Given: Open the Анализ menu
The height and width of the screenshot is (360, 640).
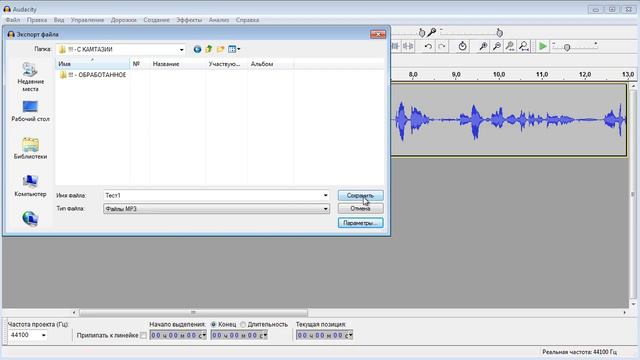Looking at the screenshot, I should [x=219, y=20].
